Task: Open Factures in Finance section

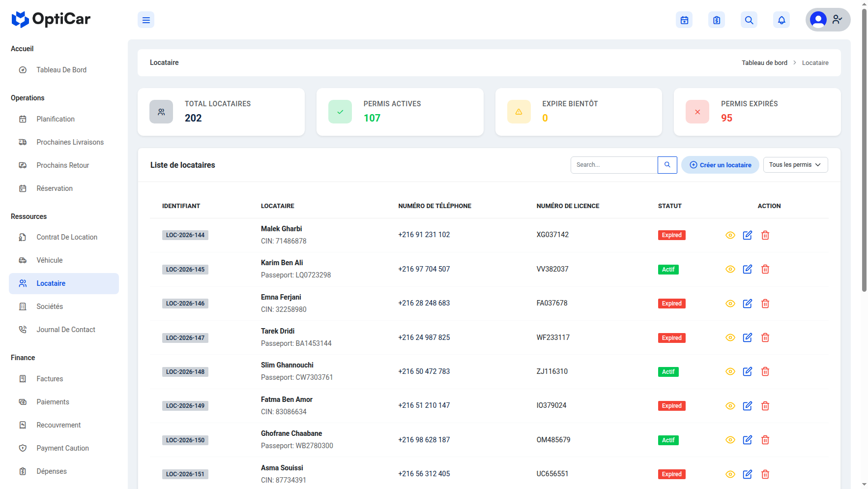Action: tap(64, 379)
